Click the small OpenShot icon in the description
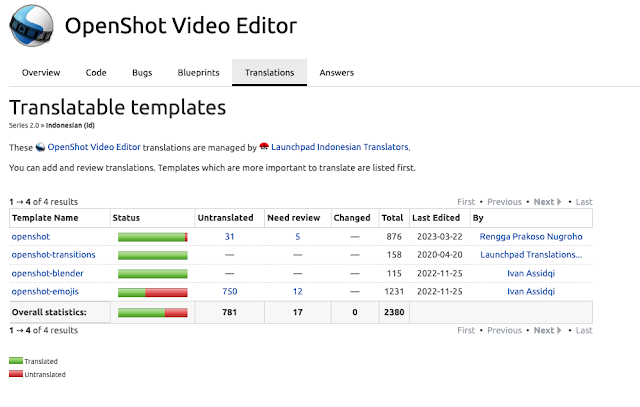 tap(40, 147)
